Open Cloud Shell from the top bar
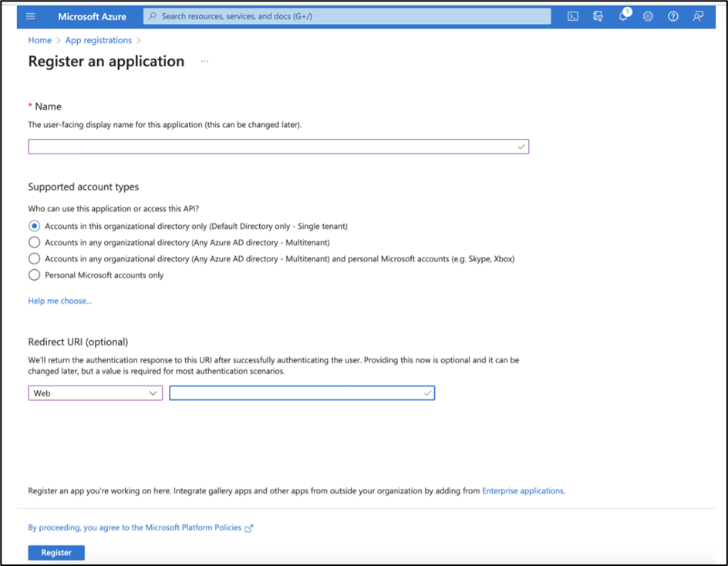The height and width of the screenshot is (566, 728). 573,16
